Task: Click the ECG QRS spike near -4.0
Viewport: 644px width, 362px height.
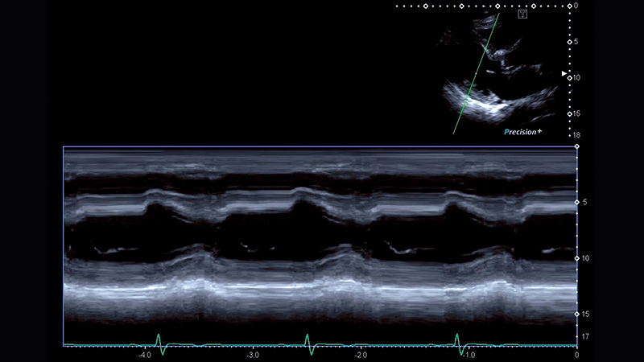Action: pyautogui.click(x=159, y=341)
